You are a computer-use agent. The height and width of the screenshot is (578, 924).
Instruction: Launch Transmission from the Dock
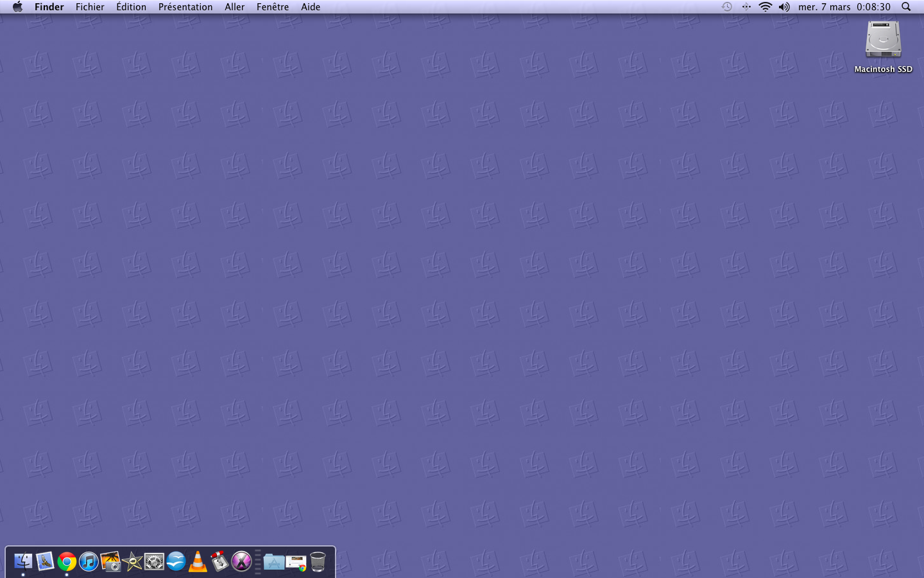219,562
